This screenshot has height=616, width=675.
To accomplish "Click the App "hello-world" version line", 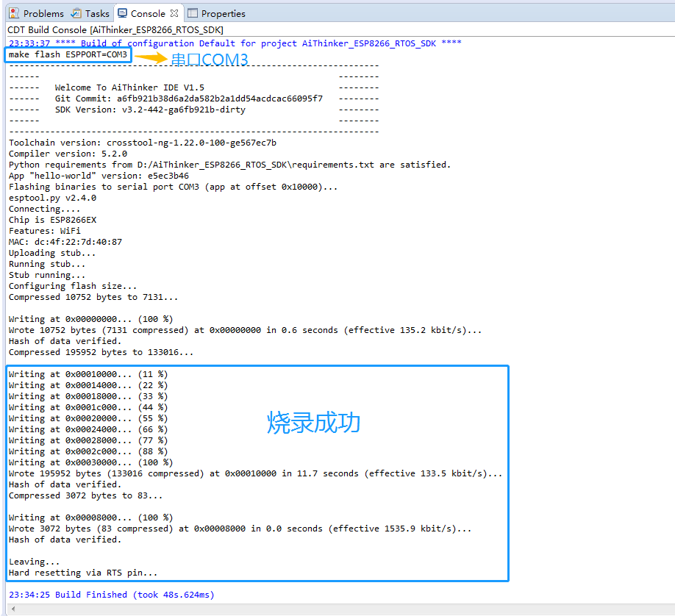I will point(99,176).
